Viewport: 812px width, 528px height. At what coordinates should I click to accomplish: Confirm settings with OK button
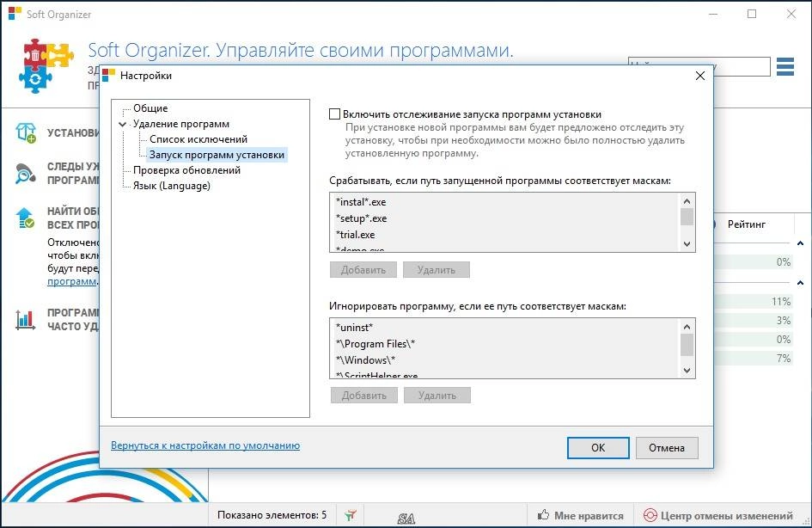[x=598, y=448]
